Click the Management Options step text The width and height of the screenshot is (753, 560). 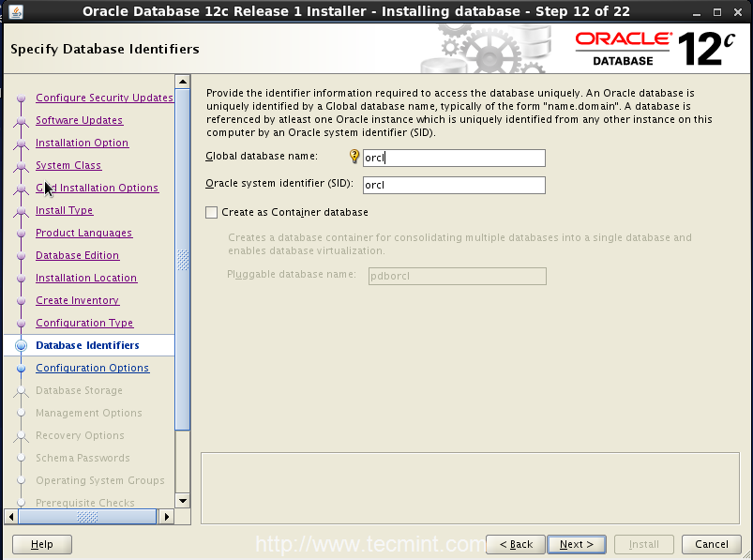89,413
